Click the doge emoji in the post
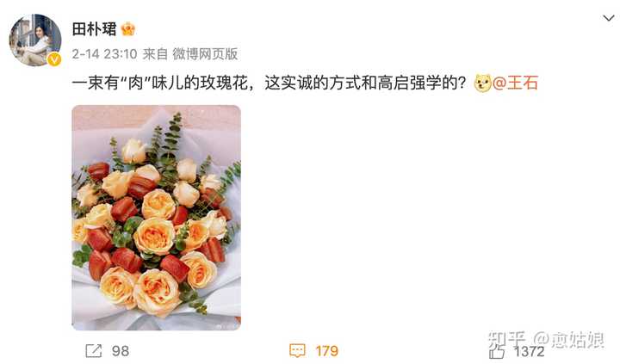The image size is (620, 364). coord(482,83)
